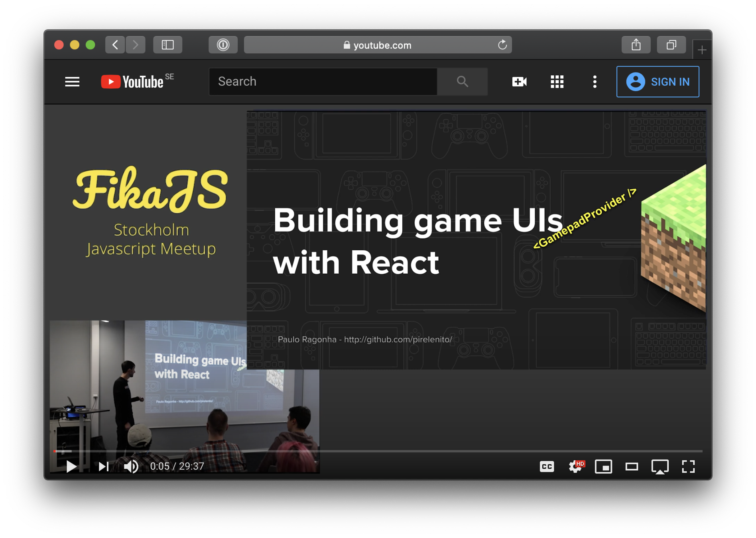756x538 pixels.
Task: Enable the miniplayer
Action: (x=603, y=466)
